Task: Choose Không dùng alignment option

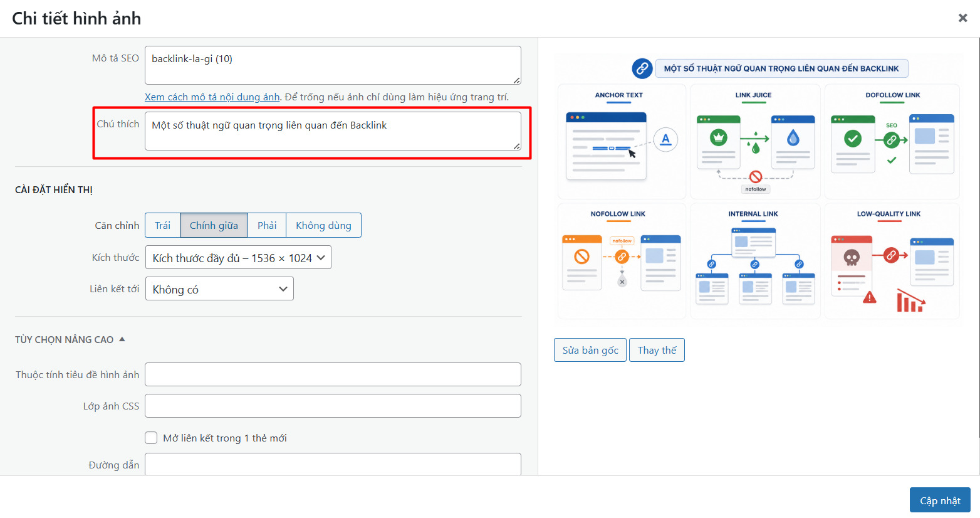Action: [x=323, y=225]
